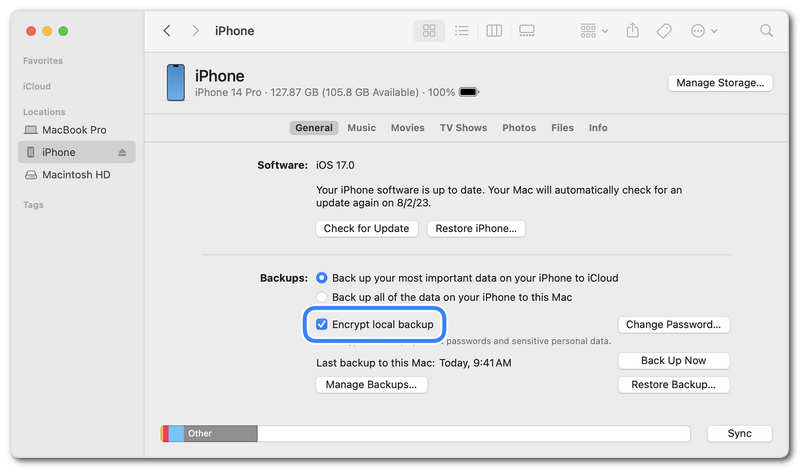
Task: Eject the iPhone in sidebar
Action: (x=122, y=152)
